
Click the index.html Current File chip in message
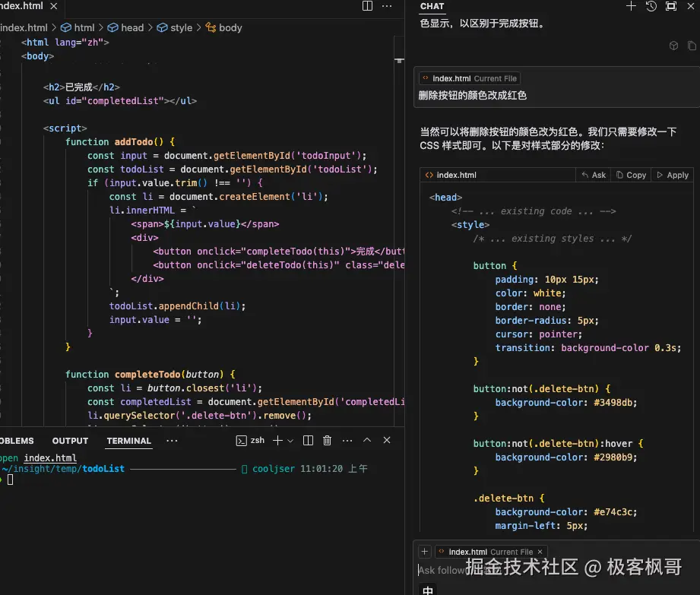[x=469, y=78]
